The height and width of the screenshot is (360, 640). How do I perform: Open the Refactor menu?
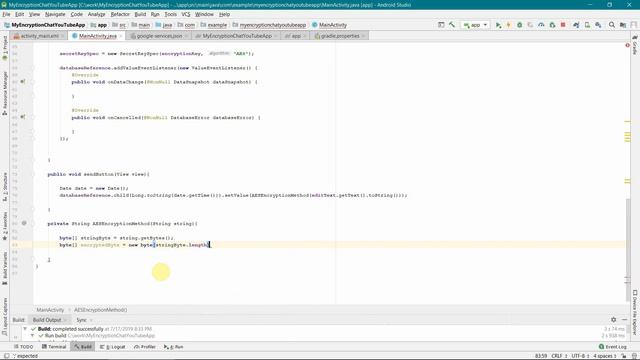[x=120, y=14]
